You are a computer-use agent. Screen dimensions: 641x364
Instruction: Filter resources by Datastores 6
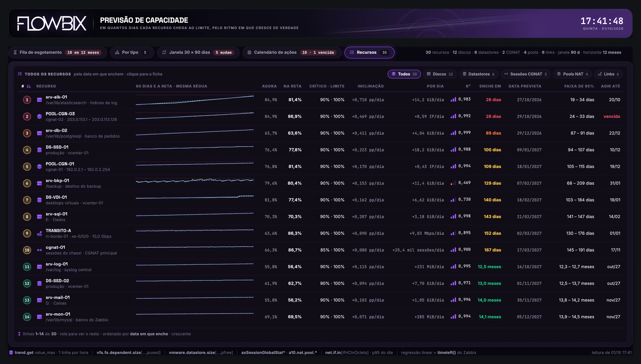[478, 74]
